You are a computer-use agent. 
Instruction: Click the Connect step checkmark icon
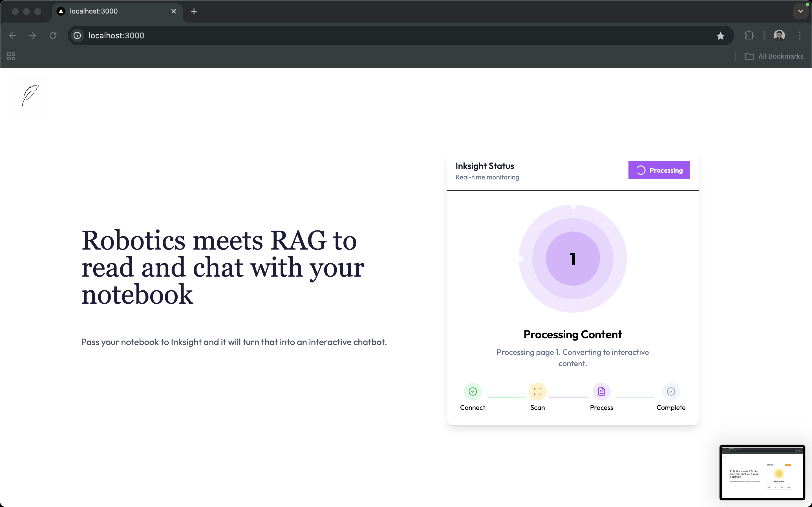pos(473,391)
